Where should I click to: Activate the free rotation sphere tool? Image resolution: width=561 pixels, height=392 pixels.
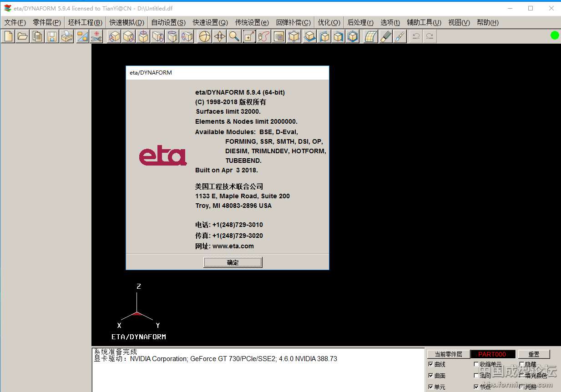tap(205, 36)
